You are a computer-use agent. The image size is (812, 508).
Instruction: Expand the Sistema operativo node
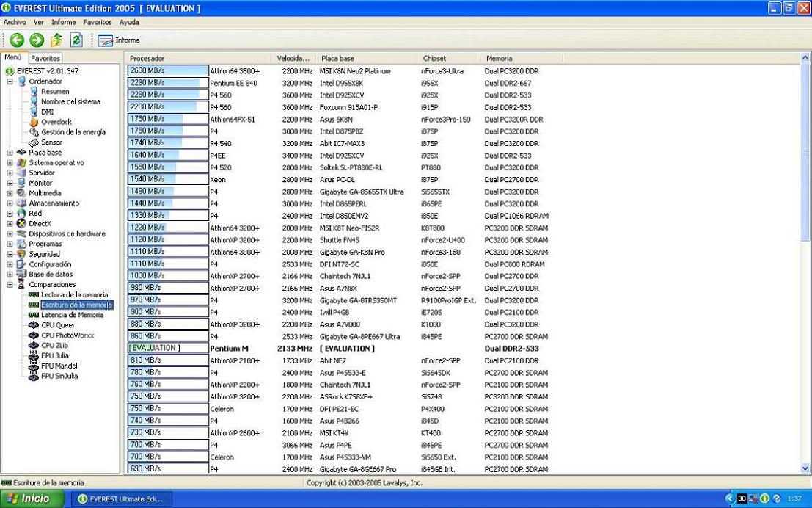pyautogui.click(x=10, y=163)
